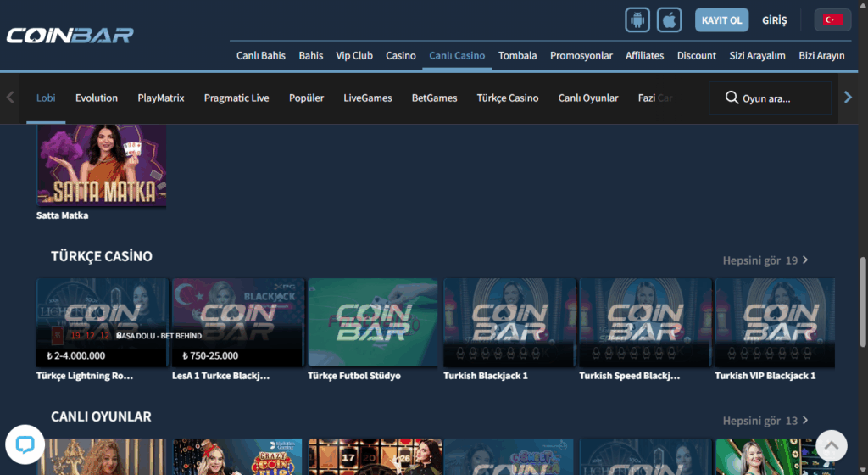
Task: Open the Apple iOS app download icon
Action: point(670,20)
